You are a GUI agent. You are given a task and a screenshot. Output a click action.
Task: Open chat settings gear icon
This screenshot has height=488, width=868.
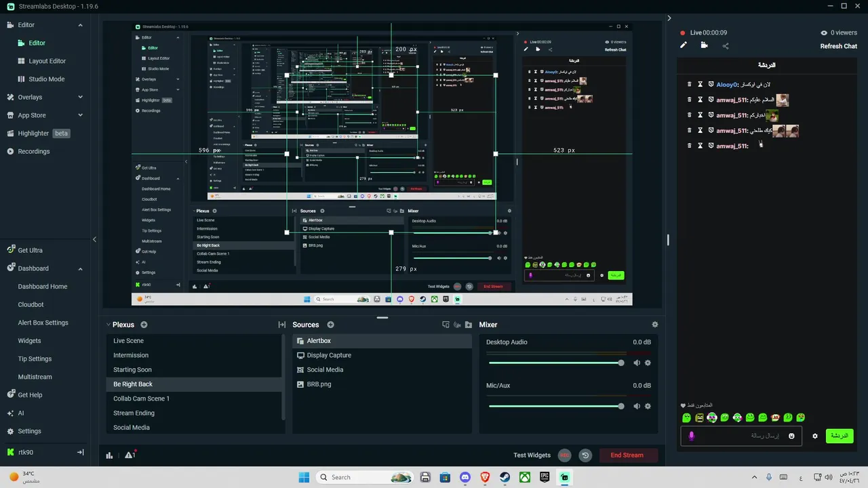[x=815, y=436]
